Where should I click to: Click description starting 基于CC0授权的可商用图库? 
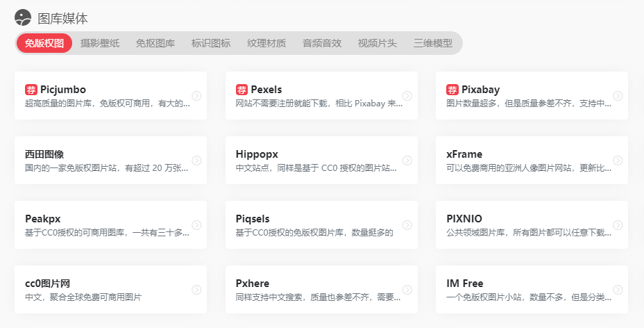(x=107, y=233)
